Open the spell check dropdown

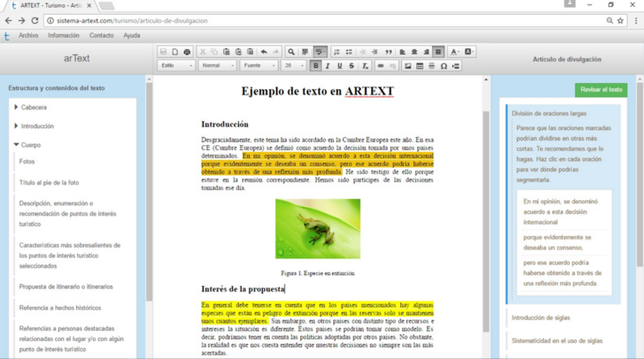click(x=320, y=52)
